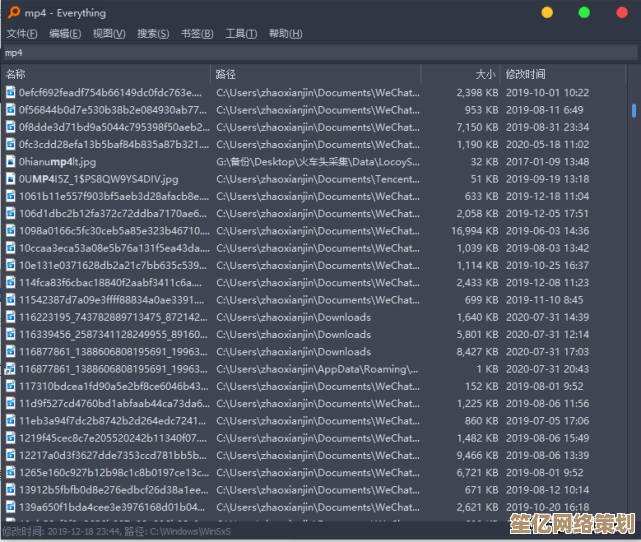Image resolution: width=641 pixels, height=542 pixels.
Task: Click Downloads path of 116223195 row
Action: 294,317
